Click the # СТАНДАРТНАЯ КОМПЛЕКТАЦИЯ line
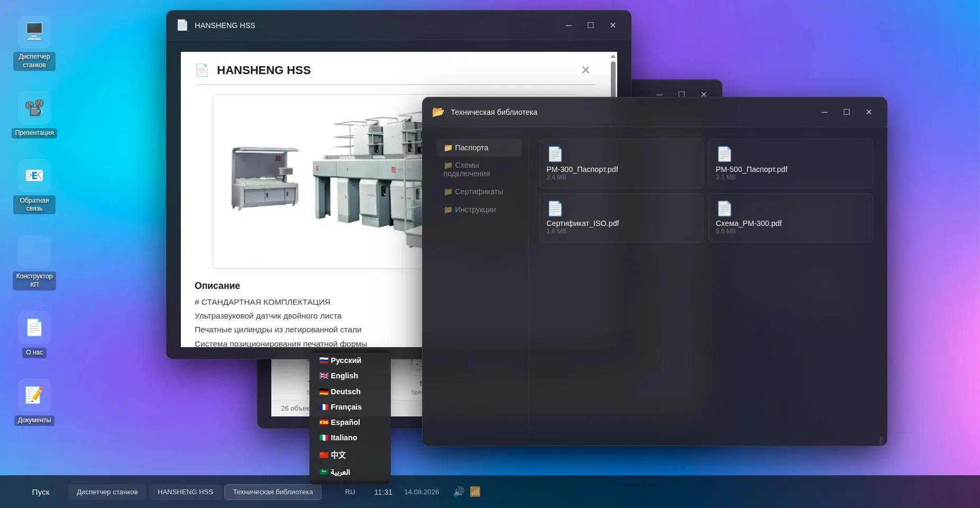This screenshot has width=980, height=508. [262, 302]
